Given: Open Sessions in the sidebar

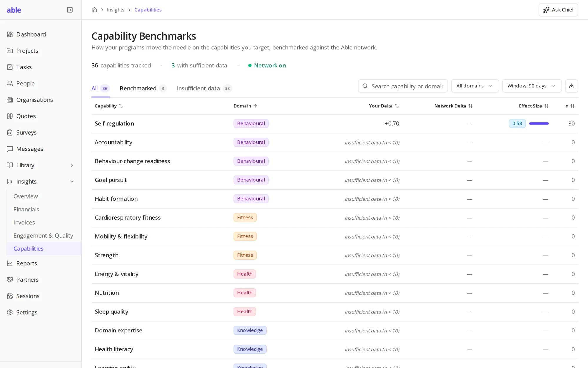Looking at the screenshot, I should 41,296.
